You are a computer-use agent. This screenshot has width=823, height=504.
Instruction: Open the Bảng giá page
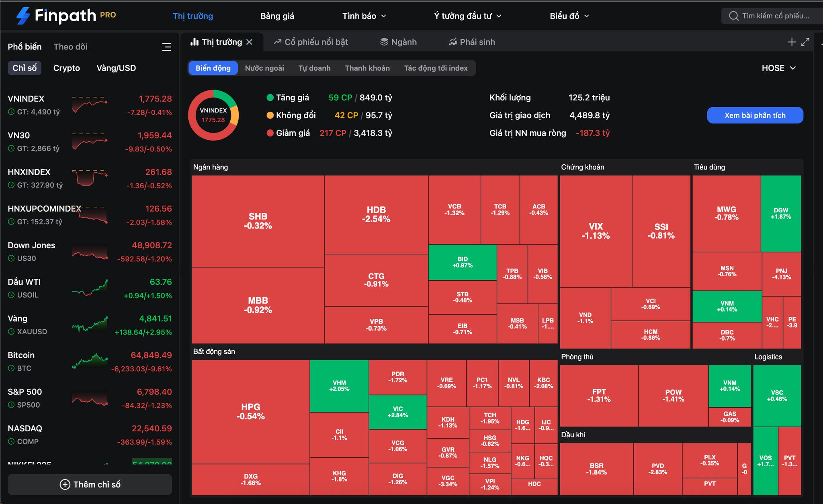coord(277,16)
